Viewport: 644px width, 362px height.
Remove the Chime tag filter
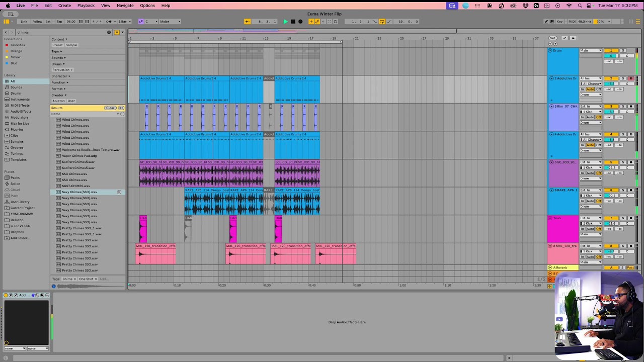(75, 279)
